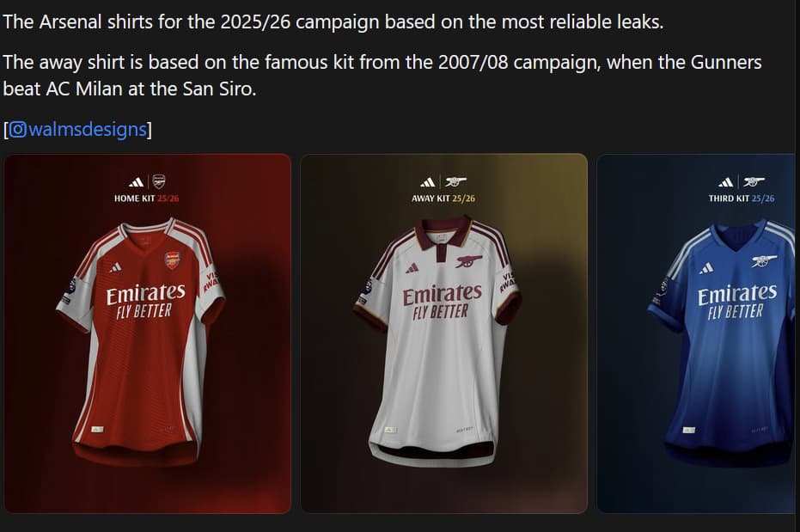Click the Instagram icon before walmsdesigns
Screen dimensions: 800x532
[x=17, y=130]
